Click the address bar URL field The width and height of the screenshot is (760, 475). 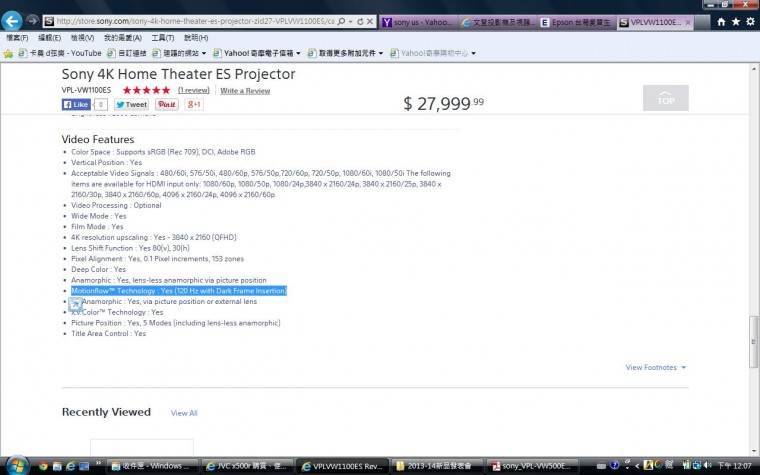(x=194, y=21)
